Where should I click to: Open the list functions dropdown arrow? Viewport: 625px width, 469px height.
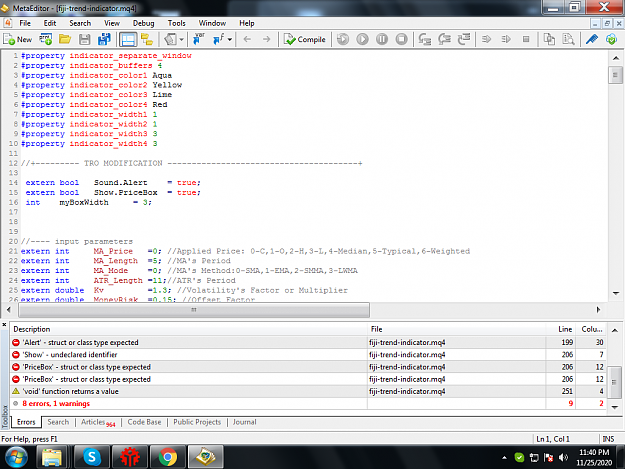[230, 39]
